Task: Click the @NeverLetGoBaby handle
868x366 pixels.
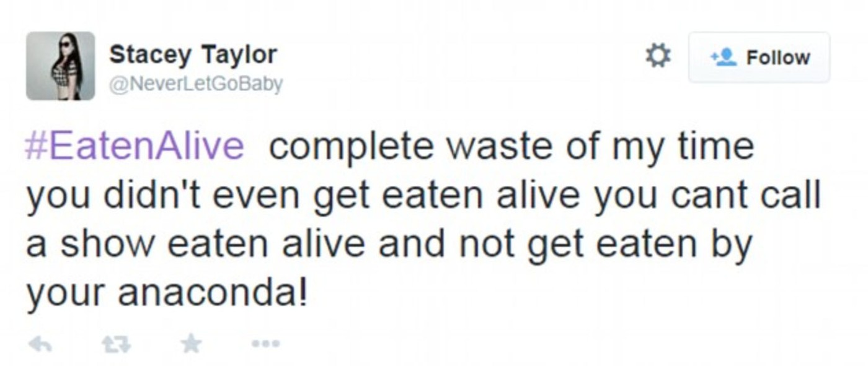Action: coord(196,84)
